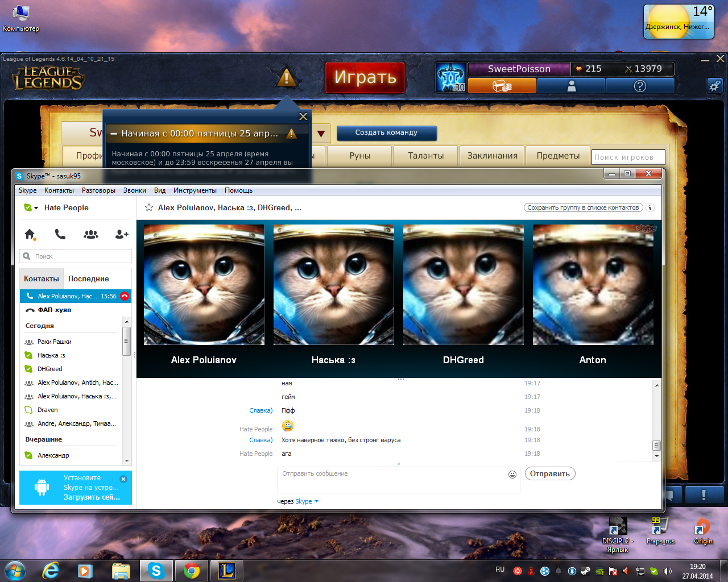The width and height of the screenshot is (728, 582).
Task: End the call with the red hang-up icon
Action: coord(125,296)
